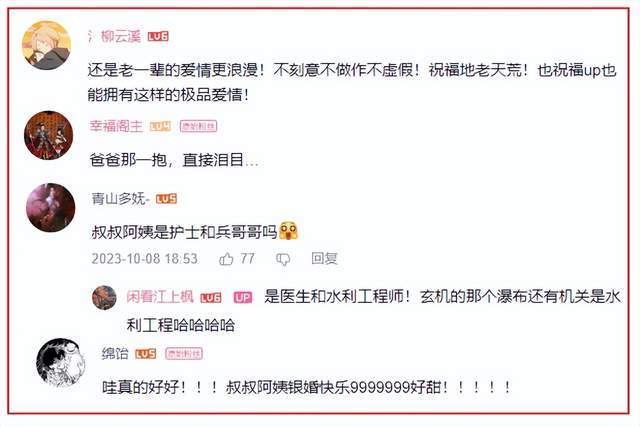
Task: Open username 柳云溪 profile link
Action: tap(121, 37)
